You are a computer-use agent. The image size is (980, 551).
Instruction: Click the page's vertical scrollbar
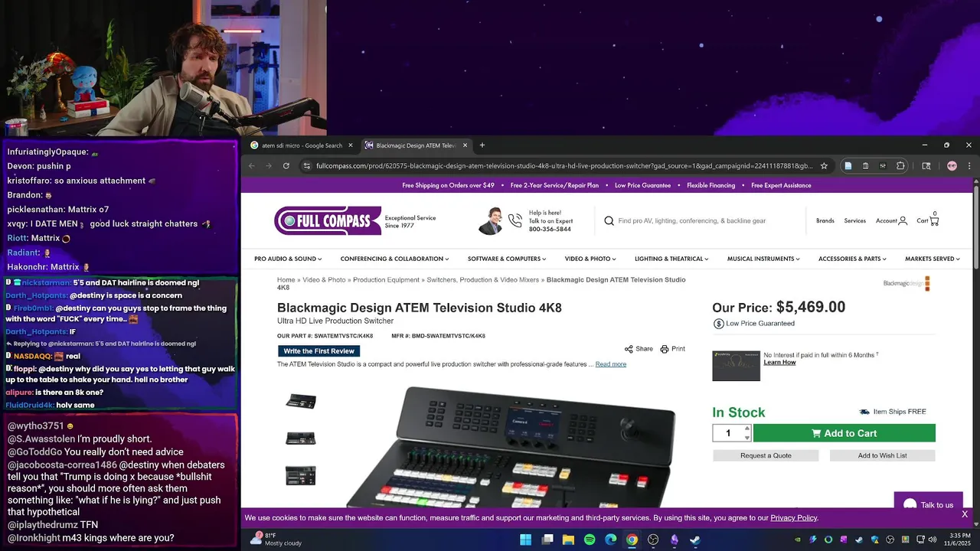coord(976,227)
